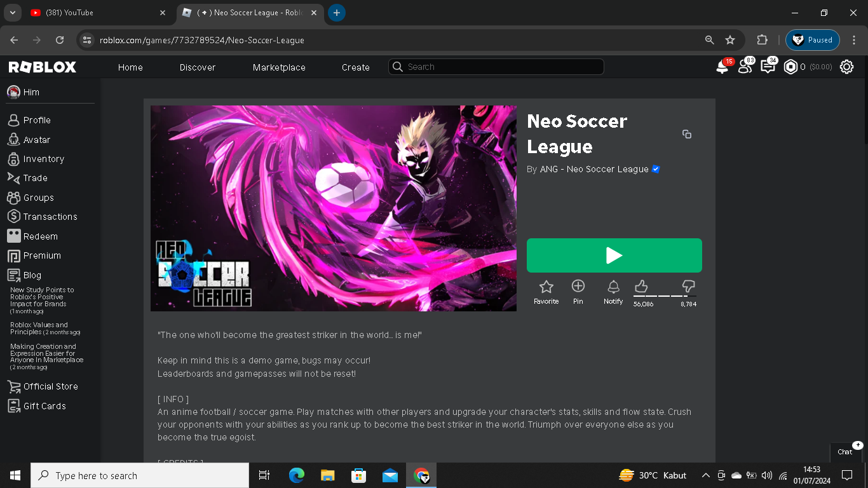View site information icon in the address bar
This screenshot has height=488, width=868.
[88, 40]
